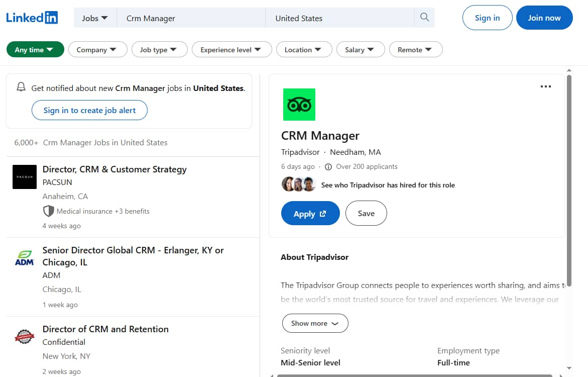Click the CRM Manager job title
Viewport: 588px width, 377px height.
(320, 136)
